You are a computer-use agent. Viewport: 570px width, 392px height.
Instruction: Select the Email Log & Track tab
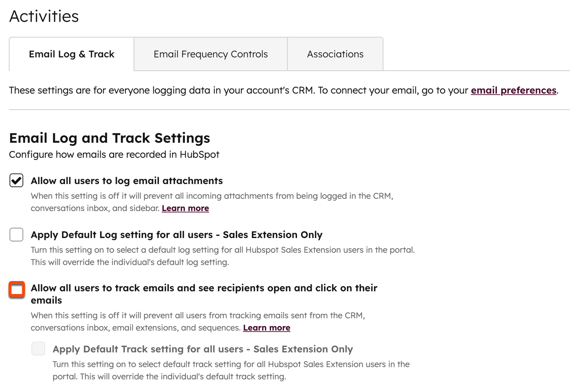point(71,54)
